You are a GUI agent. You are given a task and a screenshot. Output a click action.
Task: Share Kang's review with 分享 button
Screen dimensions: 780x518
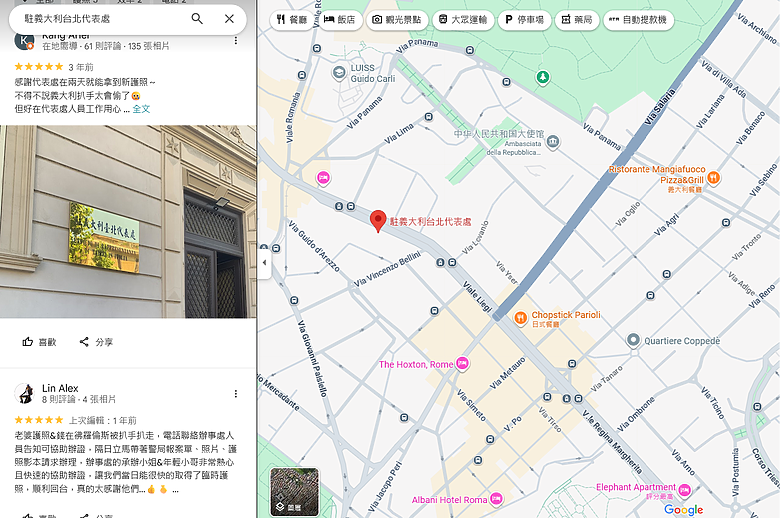pos(96,342)
